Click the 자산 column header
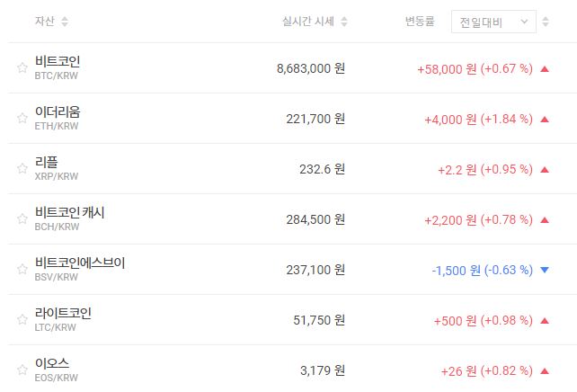The width and height of the screenshot is (577, 392). [x=44, y=22]
